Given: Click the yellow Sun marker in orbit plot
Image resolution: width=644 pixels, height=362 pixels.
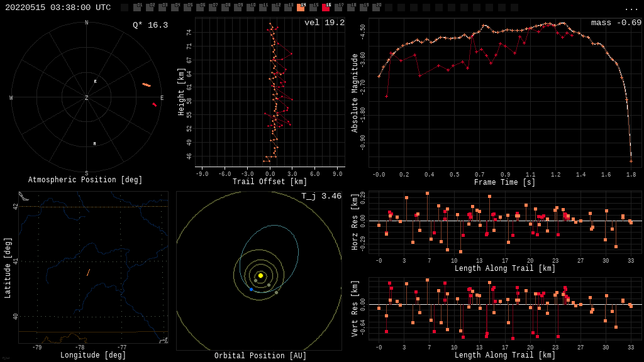Looking at the screenshot, I should point(260,275).
